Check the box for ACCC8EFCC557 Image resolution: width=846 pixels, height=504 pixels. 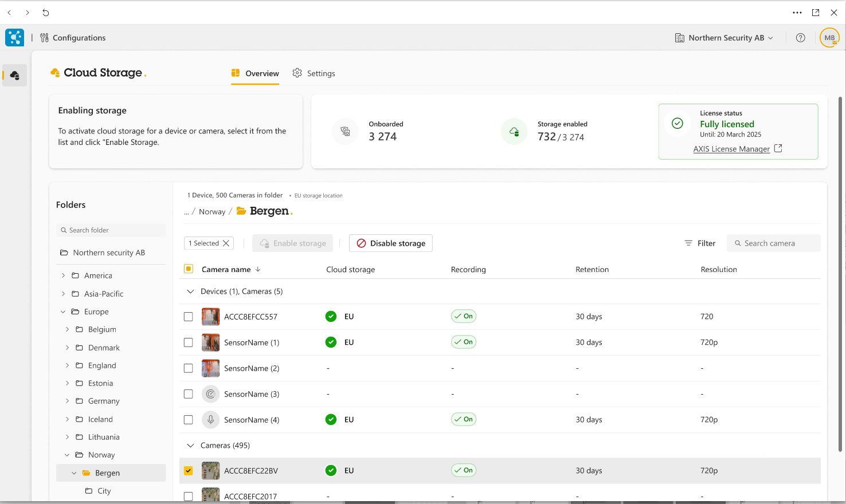[x=188, y=317]
